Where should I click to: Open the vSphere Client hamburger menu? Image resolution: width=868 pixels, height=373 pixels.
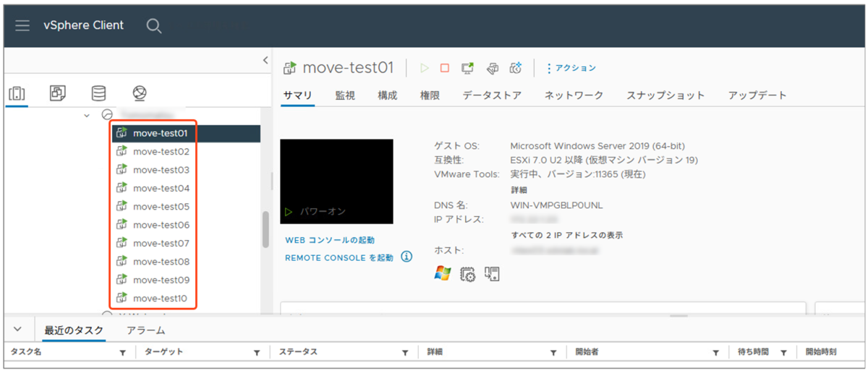coord(22,25)
